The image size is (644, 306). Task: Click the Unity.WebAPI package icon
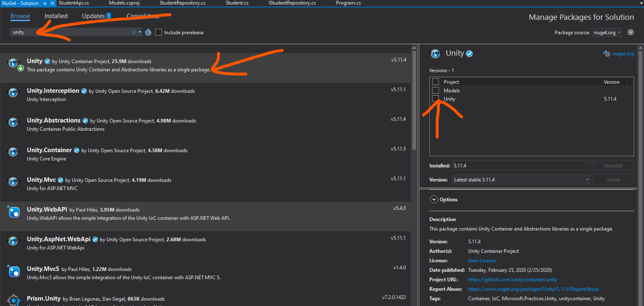(x=14, y=212)
